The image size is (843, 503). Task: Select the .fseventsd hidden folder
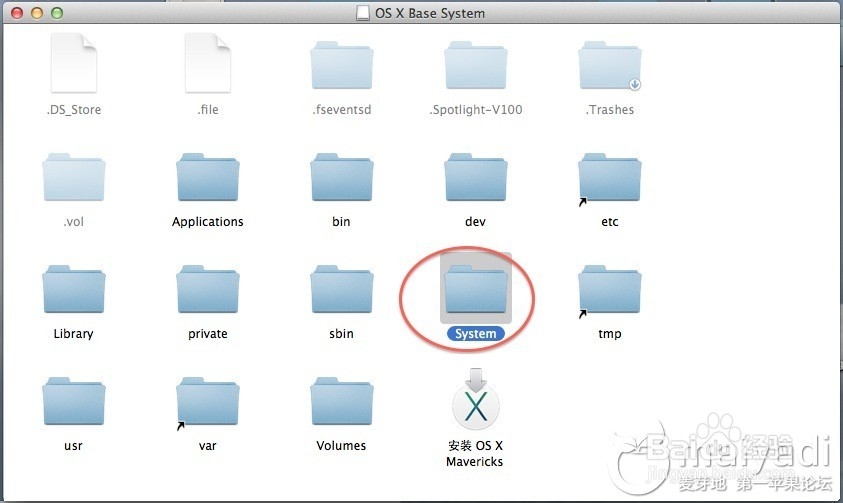[342, 66]
